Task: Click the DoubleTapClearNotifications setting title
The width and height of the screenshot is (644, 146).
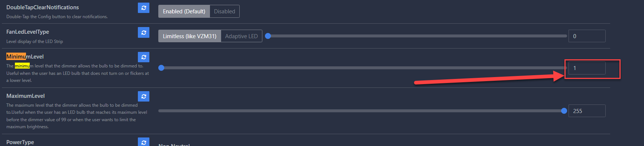Action: point(43,7)
